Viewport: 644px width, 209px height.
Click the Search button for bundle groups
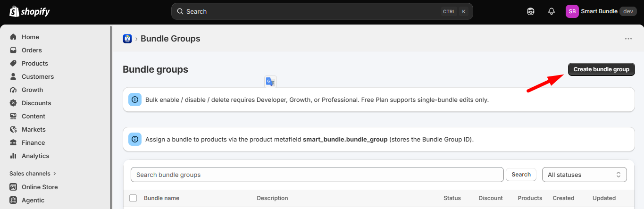point(521,175)
